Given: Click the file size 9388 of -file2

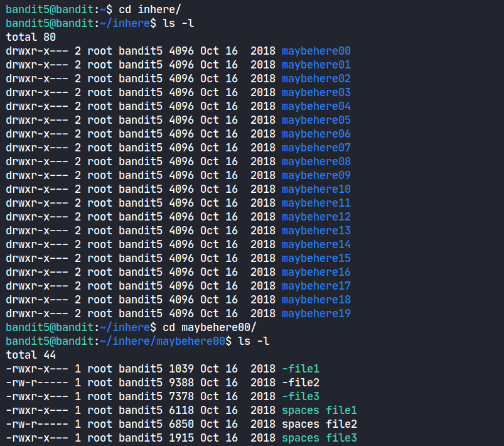Looking at the screenshot, I should coord(181,383).
